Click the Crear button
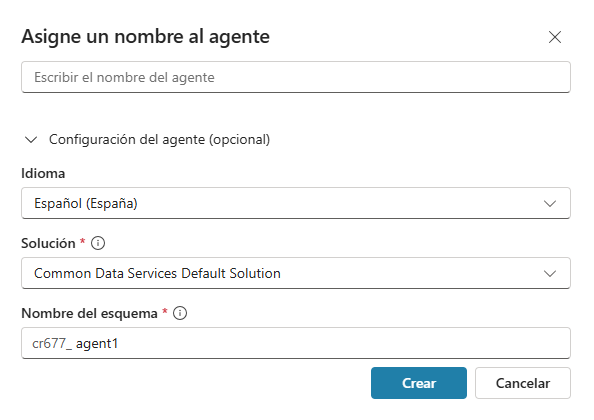 [419, 383]
